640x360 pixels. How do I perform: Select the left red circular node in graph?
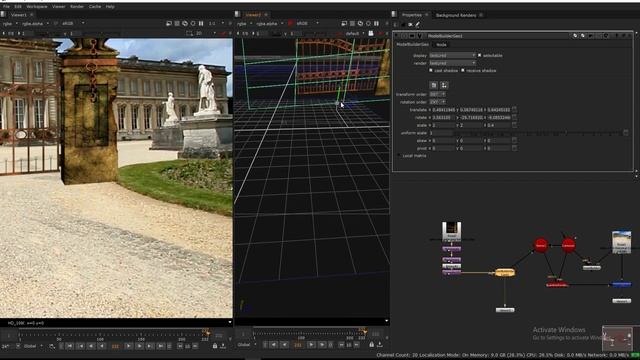[x=541, y=245]
